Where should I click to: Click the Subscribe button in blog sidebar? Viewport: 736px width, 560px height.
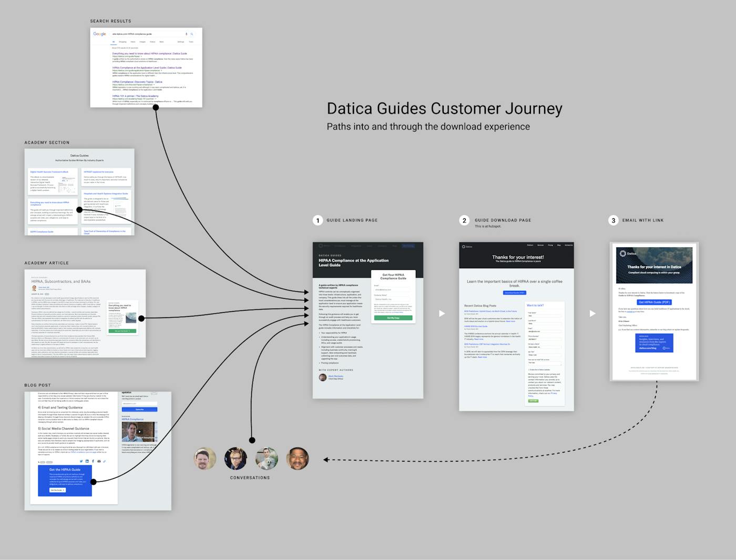[139, 409]
